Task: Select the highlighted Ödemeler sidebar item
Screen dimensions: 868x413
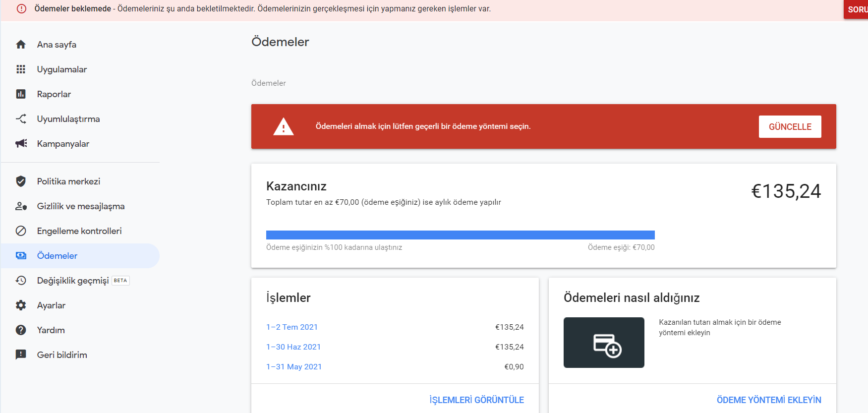Action: pos(80,256)
